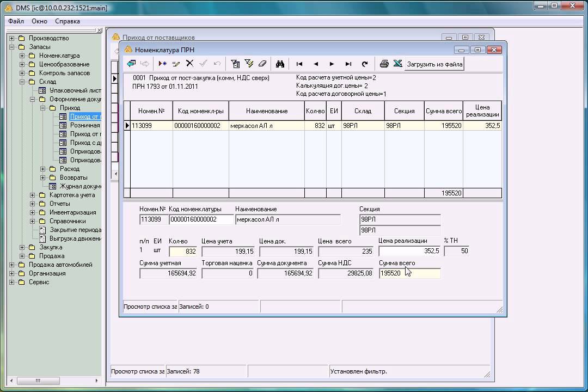This screenshot has width=588, height=392.
Task: Click the Цена учета field with 199,15
Action: tap(228, 252)
